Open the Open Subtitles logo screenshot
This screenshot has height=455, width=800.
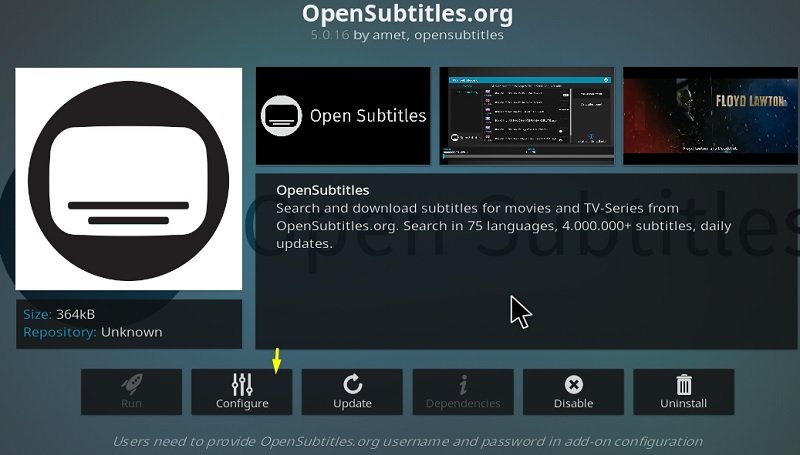[x=343, y=116]
